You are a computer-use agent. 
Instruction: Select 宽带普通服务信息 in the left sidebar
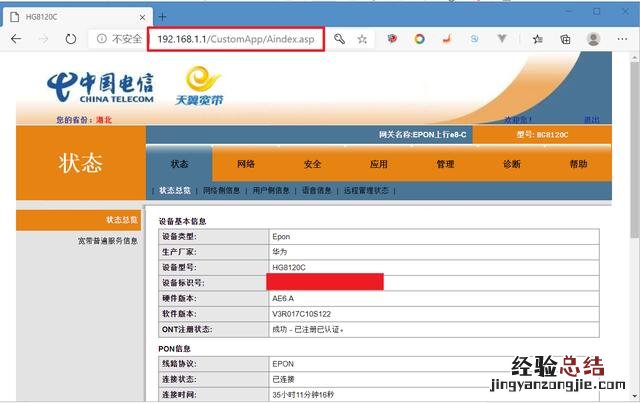click(107, 241)
